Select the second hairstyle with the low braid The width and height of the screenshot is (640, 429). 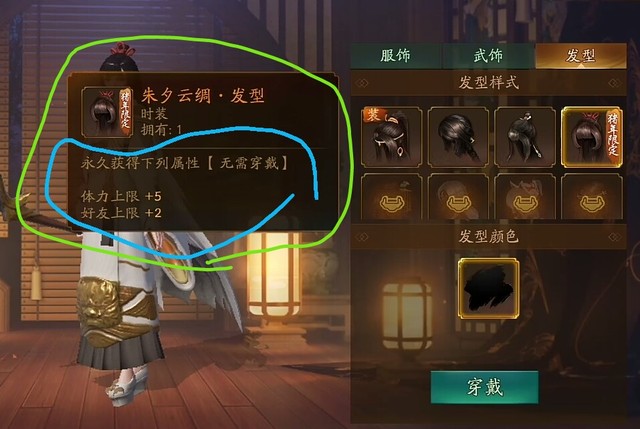click(x=458, y=137)
